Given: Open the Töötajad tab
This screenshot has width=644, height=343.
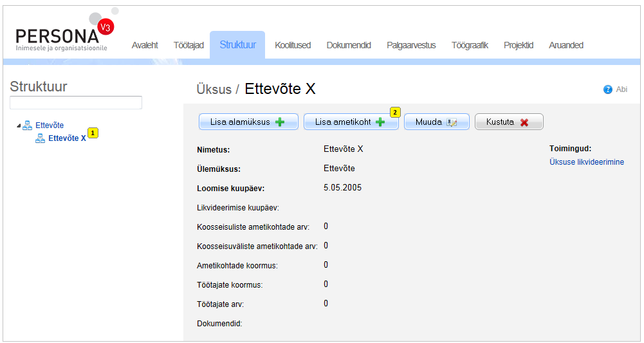Looking at the screenshot, I should coord(189,45).
